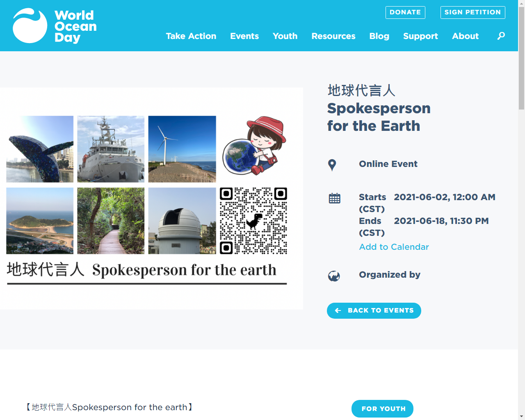Open the Events menu
The height and width of the screenshot is (420, 525).
244,36
